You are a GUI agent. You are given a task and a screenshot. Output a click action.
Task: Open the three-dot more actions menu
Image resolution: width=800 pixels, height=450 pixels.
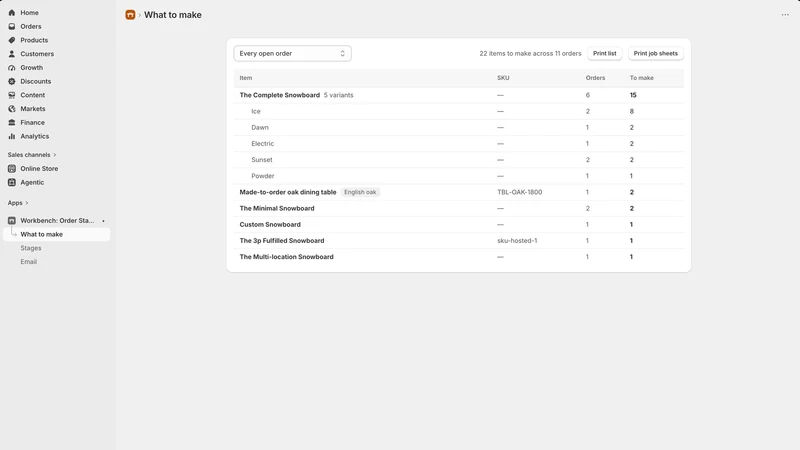click(x=785, y=15)
